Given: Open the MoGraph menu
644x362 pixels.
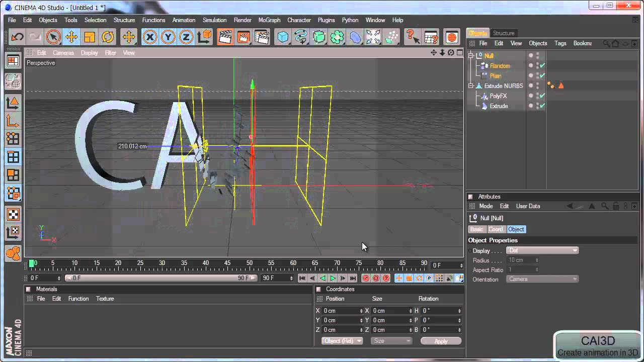Looking at the screenshot, I should (x=269, y=20).
